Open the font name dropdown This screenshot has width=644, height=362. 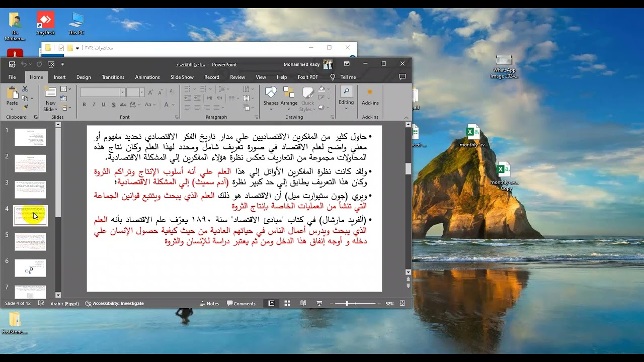coord(122,92)
